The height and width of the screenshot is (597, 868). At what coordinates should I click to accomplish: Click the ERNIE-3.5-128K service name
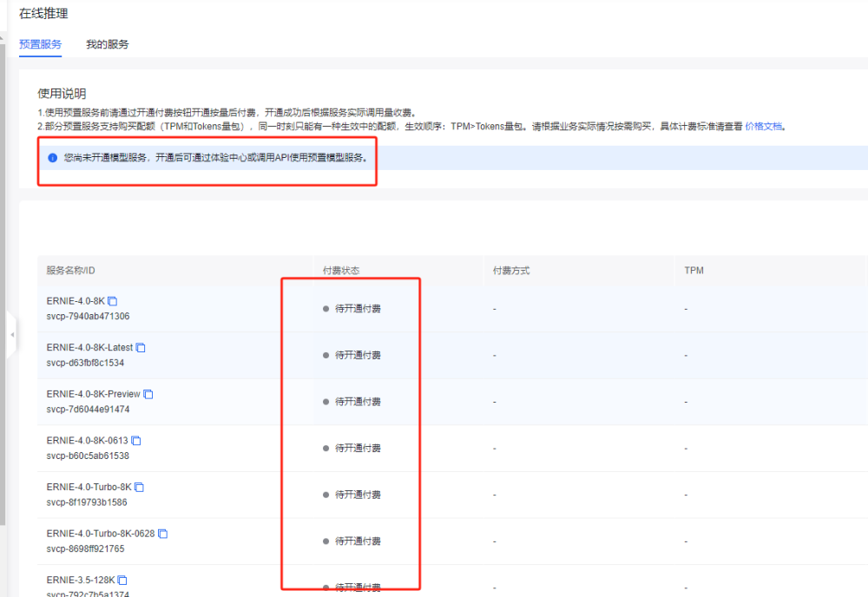pyautogui.click(x=81, y=580)
